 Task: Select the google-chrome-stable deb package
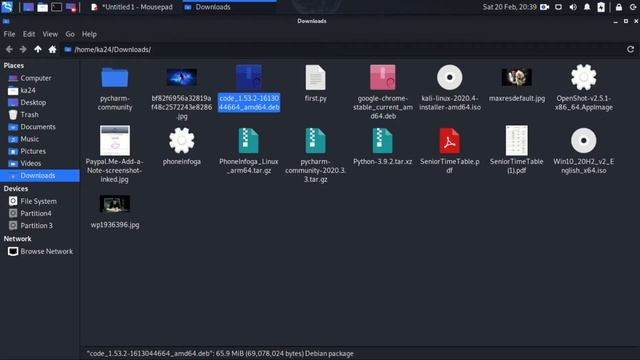(x=382, y=77)
